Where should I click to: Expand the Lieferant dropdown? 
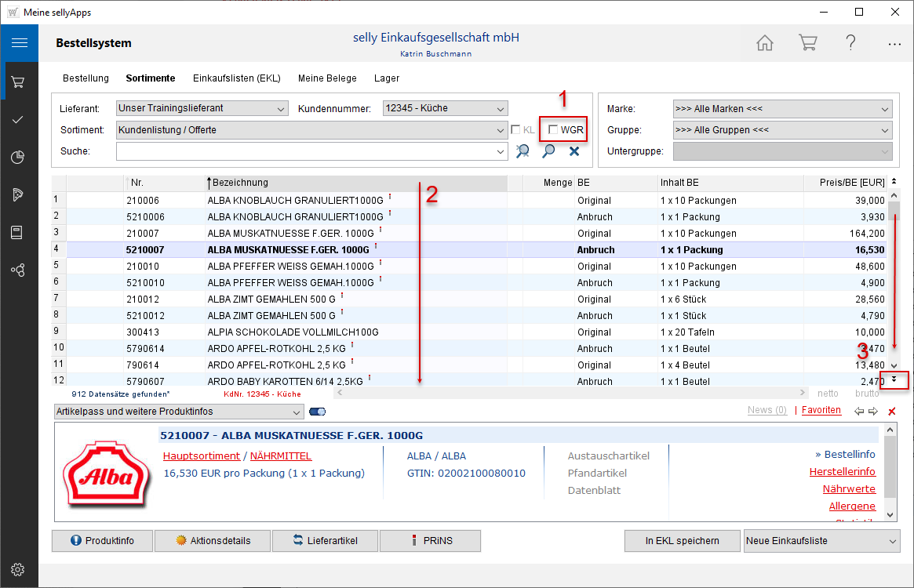click(x=282, y=108)
